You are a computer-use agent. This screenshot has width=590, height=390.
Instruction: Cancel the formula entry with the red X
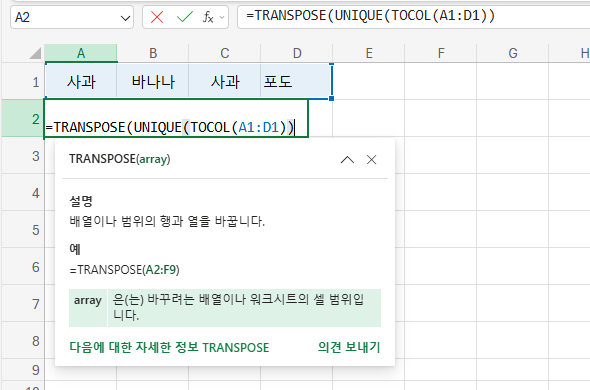[157, 17]
